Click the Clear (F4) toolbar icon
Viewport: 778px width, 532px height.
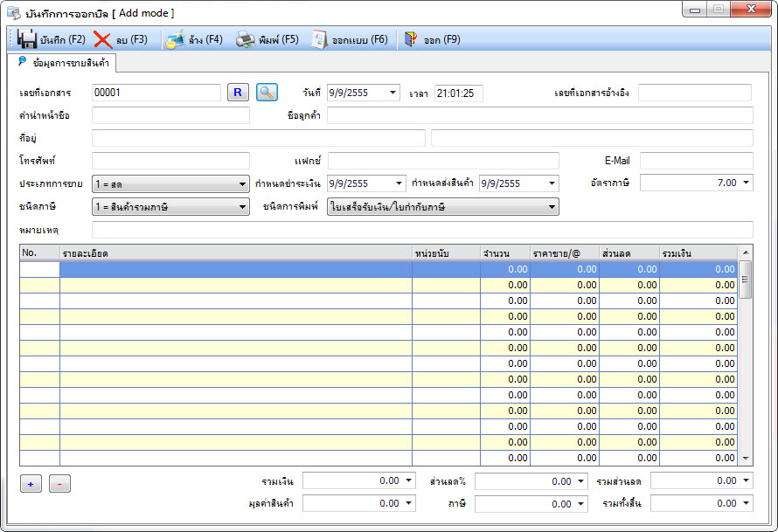(x=175, y=39)
